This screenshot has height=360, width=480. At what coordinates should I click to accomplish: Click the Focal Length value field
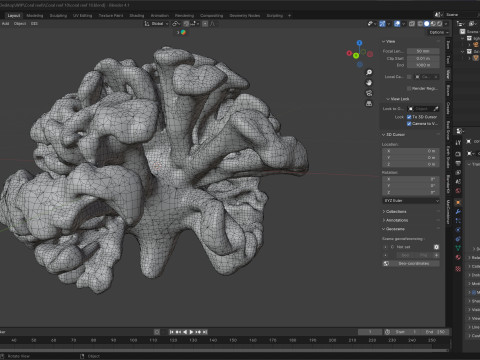pos(423,51)
